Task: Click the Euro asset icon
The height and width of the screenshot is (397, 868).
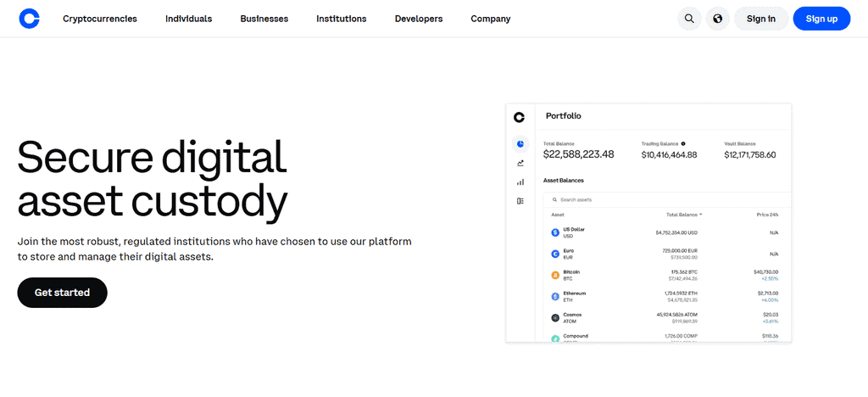Action: (555, 254)
